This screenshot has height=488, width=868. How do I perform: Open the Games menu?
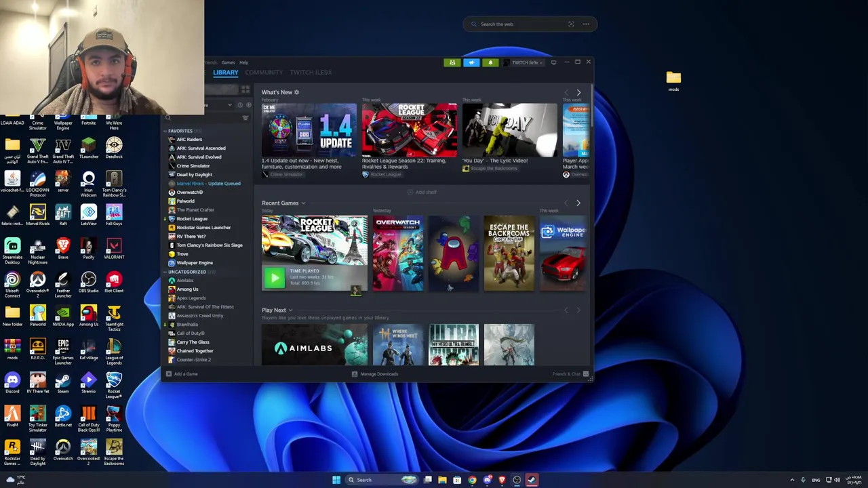pyautogui.click(x=228, y=62)
